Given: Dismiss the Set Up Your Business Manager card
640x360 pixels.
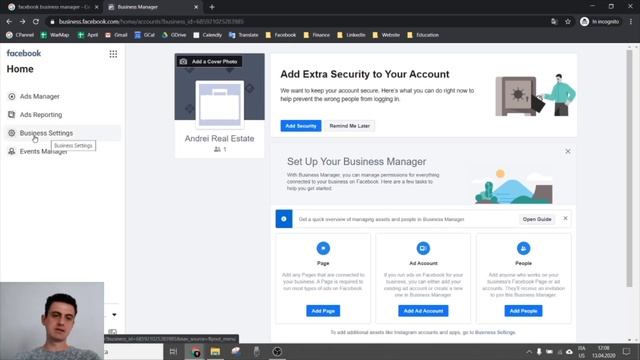Looking at the screenshot, I should tap(568, 151).
